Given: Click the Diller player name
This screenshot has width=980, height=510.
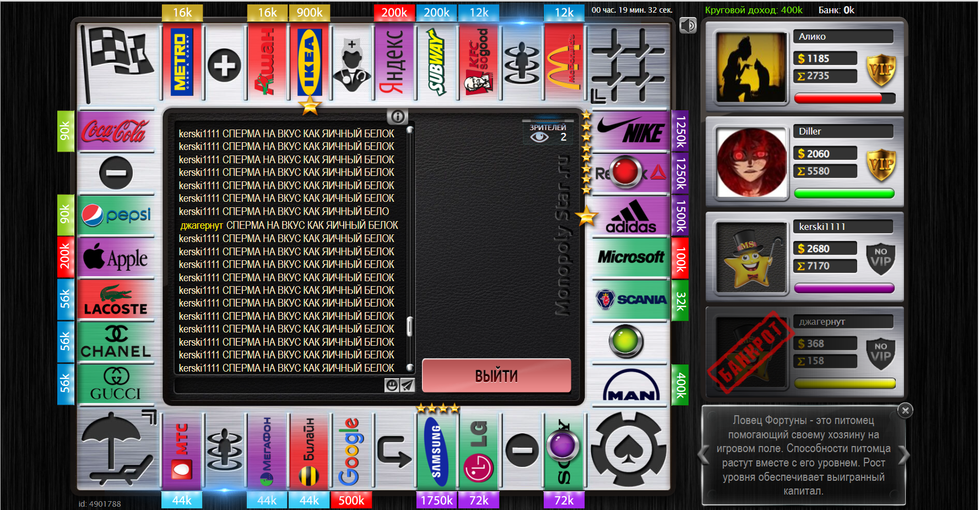Looking at the screenshot, I should (810, 131).
